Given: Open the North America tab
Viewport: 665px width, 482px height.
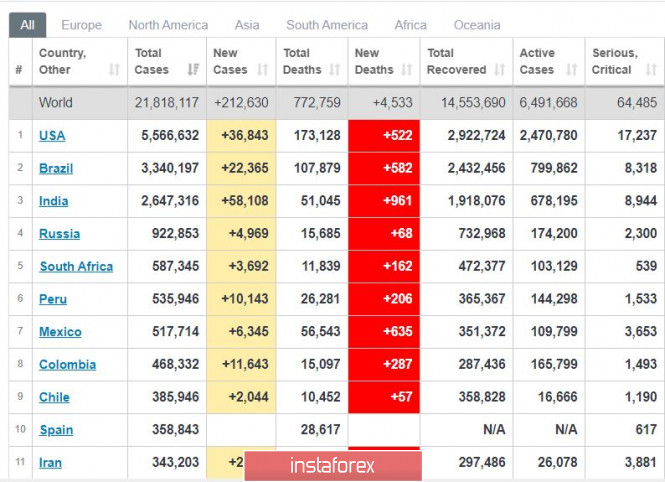Looking at the screenshot, I should coord(168,25).
